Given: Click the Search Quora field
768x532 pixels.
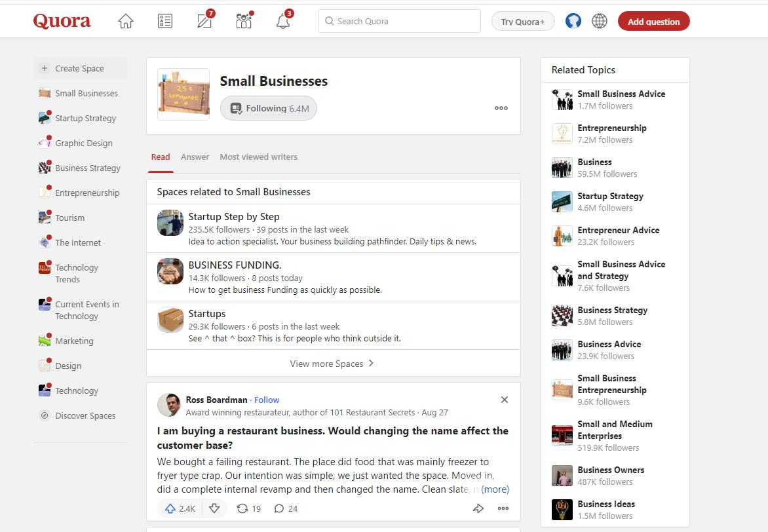Looking at the screenshot, I should (x=400, y=22).
